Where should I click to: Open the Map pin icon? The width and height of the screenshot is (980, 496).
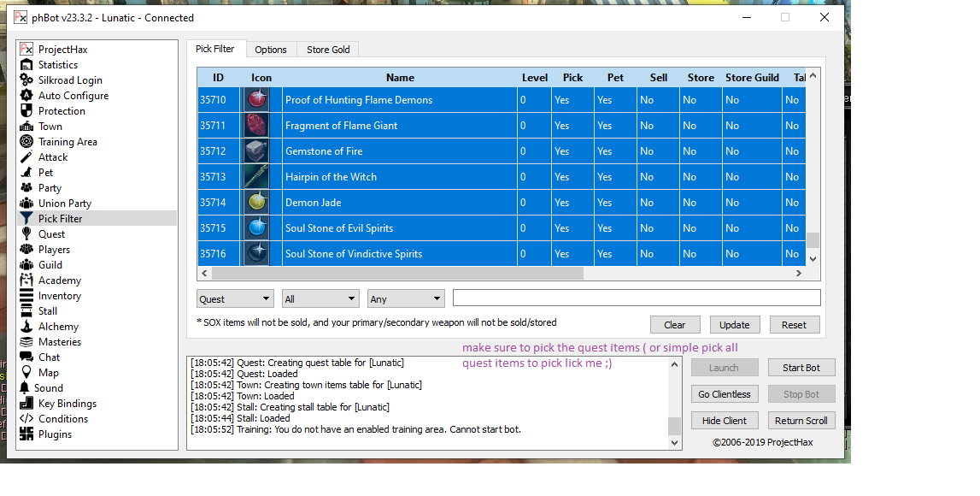pos(26,373)
